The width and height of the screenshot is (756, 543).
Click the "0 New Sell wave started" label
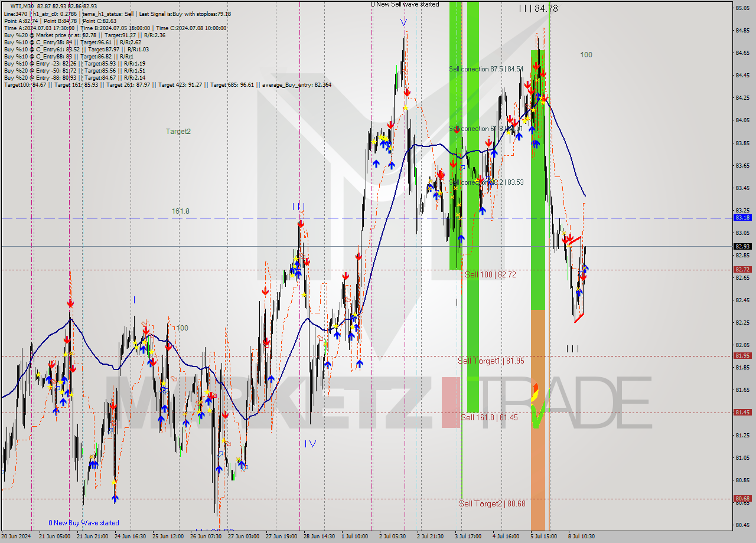coord(405,4)
